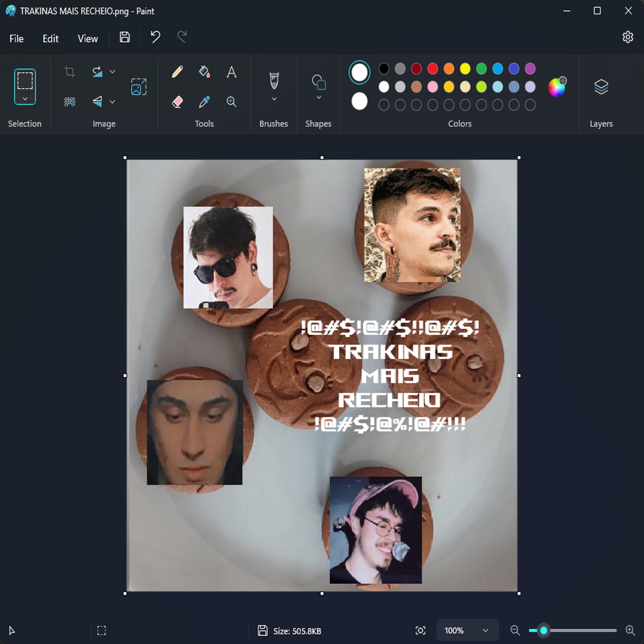The image size is (644, 644).
Task: Click the Zoom in magnifier button
Action: [x=630, y=630]
